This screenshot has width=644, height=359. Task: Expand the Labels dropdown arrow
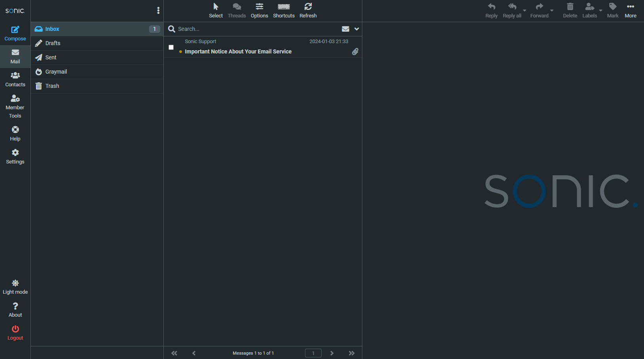[x=600, y=11]
